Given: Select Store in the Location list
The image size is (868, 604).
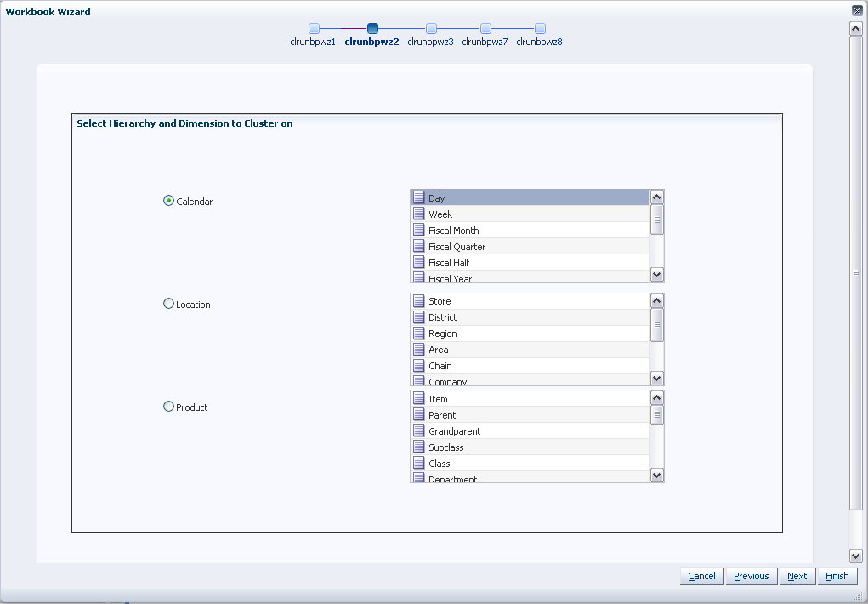Looking at the screenshot, I should 530,301.
